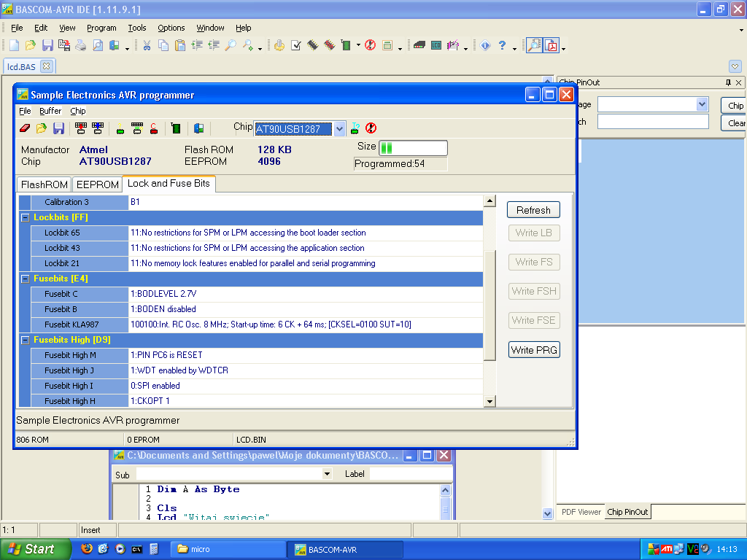Click the Open file icon in main toolbar

31,45
